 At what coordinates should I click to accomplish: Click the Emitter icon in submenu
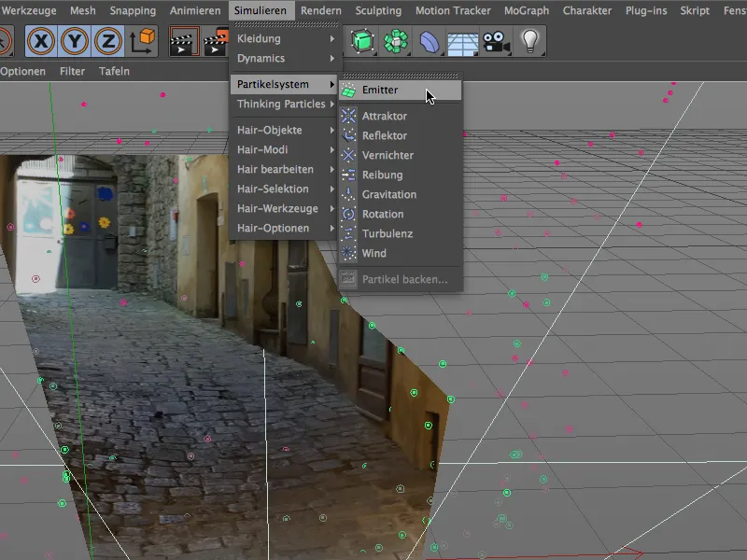tap(348, 90)
